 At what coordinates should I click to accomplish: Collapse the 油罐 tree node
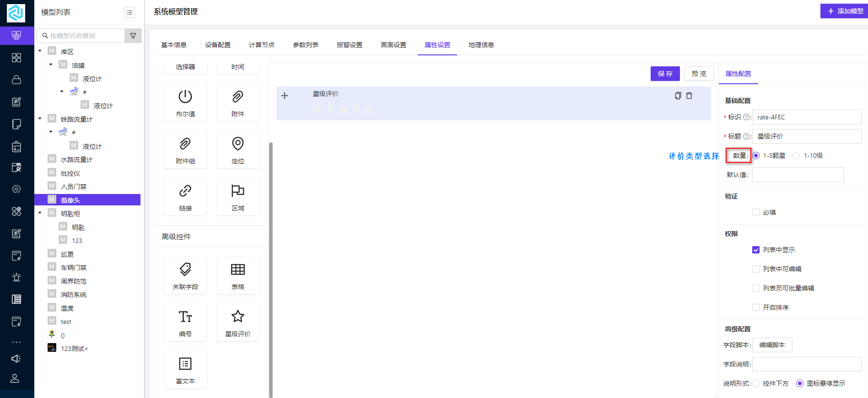coord(51,65)
